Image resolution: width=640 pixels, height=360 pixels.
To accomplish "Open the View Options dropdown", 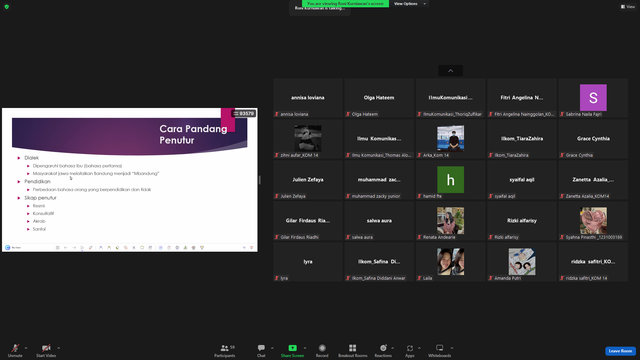I will [x=409, y=4].
